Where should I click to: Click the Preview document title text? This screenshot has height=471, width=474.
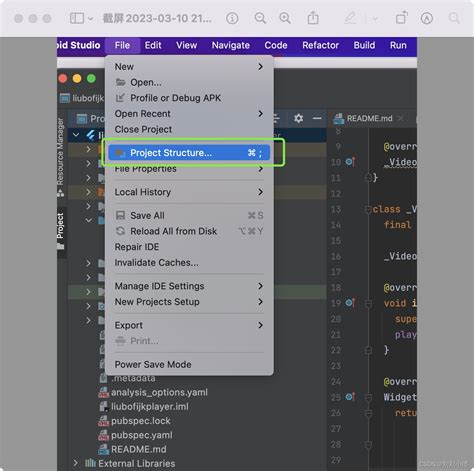coord(157,18)
